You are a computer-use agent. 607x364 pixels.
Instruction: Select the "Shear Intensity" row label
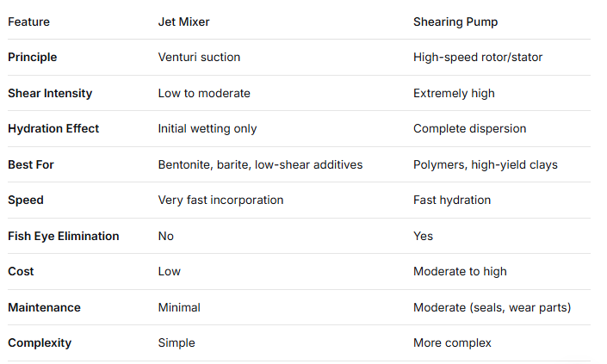(50, 93)
